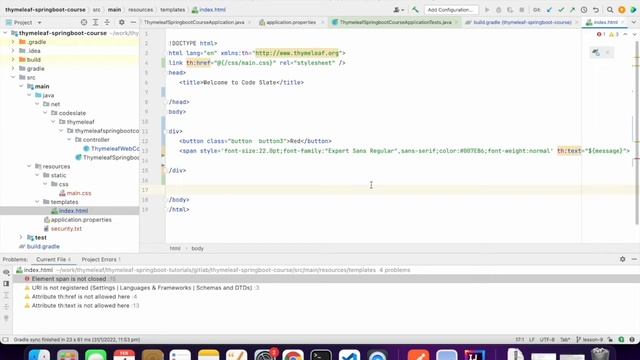Image resolution: width=640 pixels, height=360 pixels.
Task: Show Git history clock icon
Action: click(584, 10)
